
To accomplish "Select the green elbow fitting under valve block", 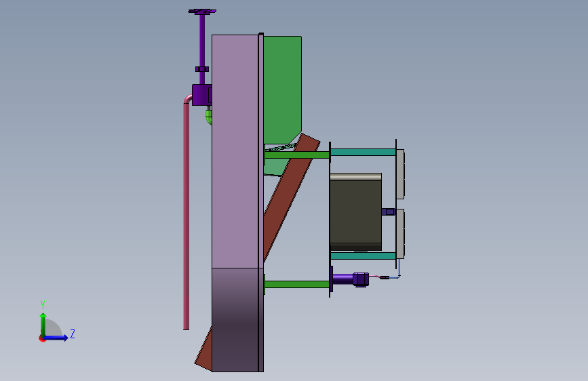I will pyautogui.click(x=209, y=116).
